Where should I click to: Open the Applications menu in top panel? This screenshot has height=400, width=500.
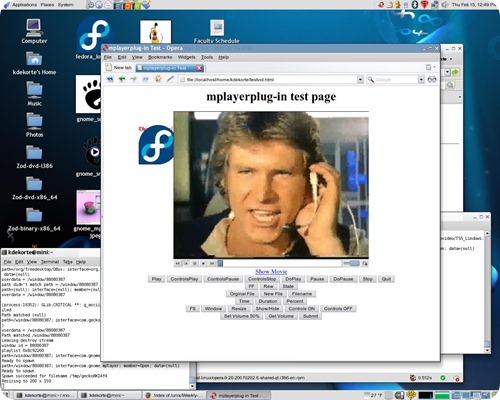tap(25, 5)
